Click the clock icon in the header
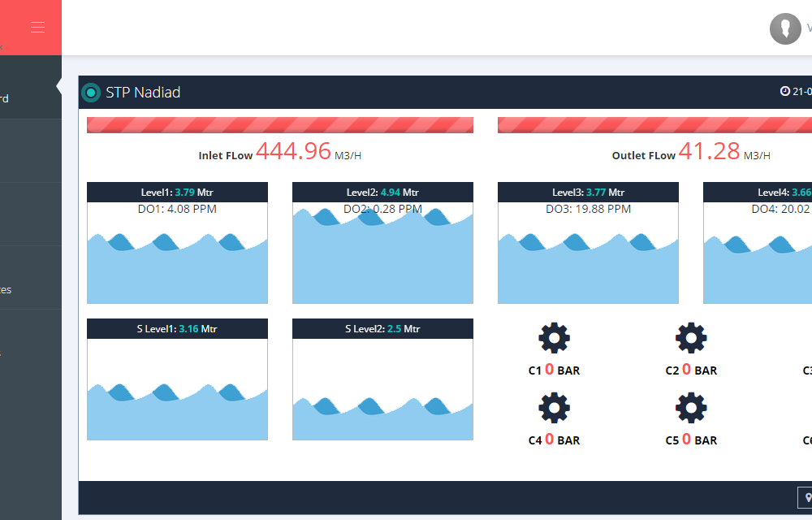The width and height of the screenshot is (812, 520). pyautogui.click(x=784, y=92)
